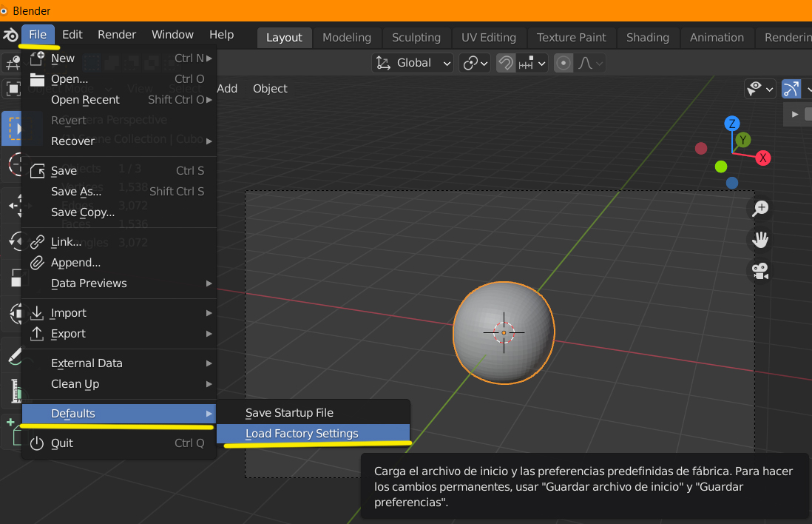The height and width of the screenshot is (524, 812).
Task: Click the Y axis on navigation gizmo
Action: [743, 140]
